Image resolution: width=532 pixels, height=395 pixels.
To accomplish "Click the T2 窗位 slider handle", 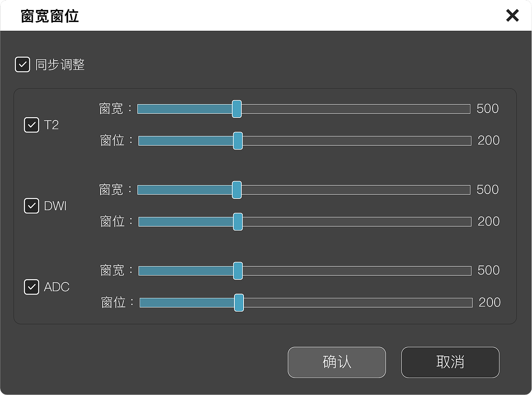I will [x=238, y=141].
